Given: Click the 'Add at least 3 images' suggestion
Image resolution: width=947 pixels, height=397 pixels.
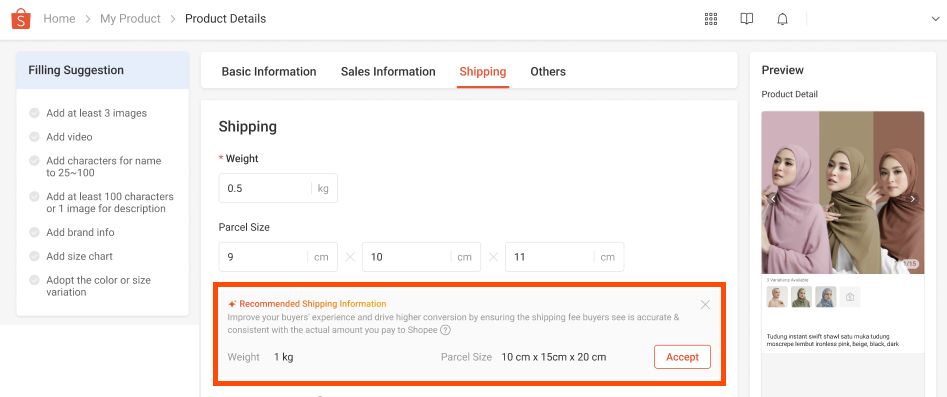Looking at the screenshot, I should click(x=96, y=113).
